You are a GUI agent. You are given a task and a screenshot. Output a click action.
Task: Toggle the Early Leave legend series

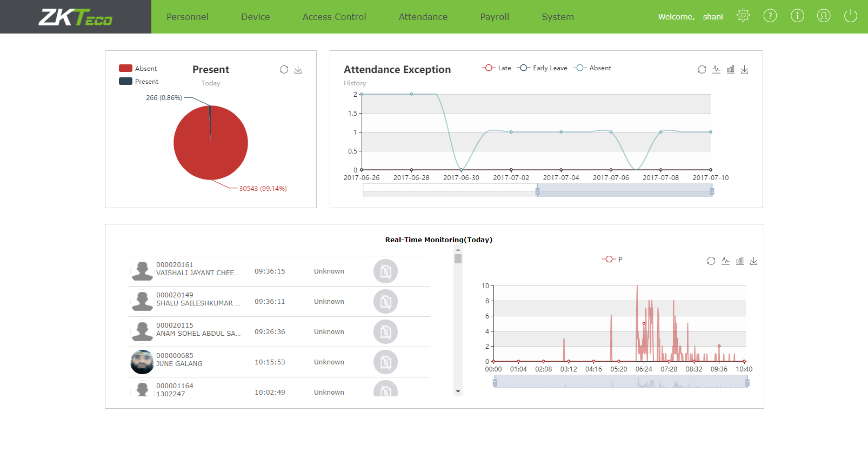click(x=542, y=68)
